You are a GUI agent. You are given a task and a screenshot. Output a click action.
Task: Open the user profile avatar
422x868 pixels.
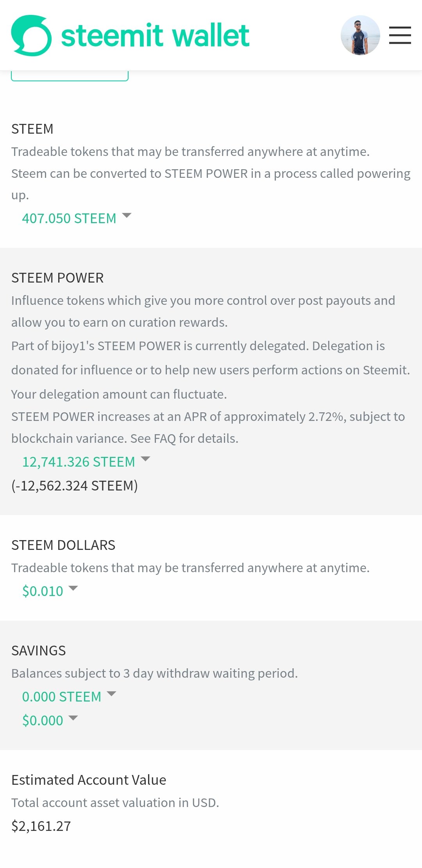[360, 35]
